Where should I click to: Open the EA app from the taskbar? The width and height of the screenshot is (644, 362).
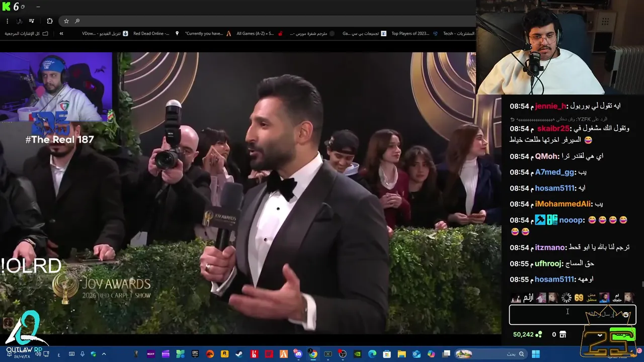click(210, 354)
